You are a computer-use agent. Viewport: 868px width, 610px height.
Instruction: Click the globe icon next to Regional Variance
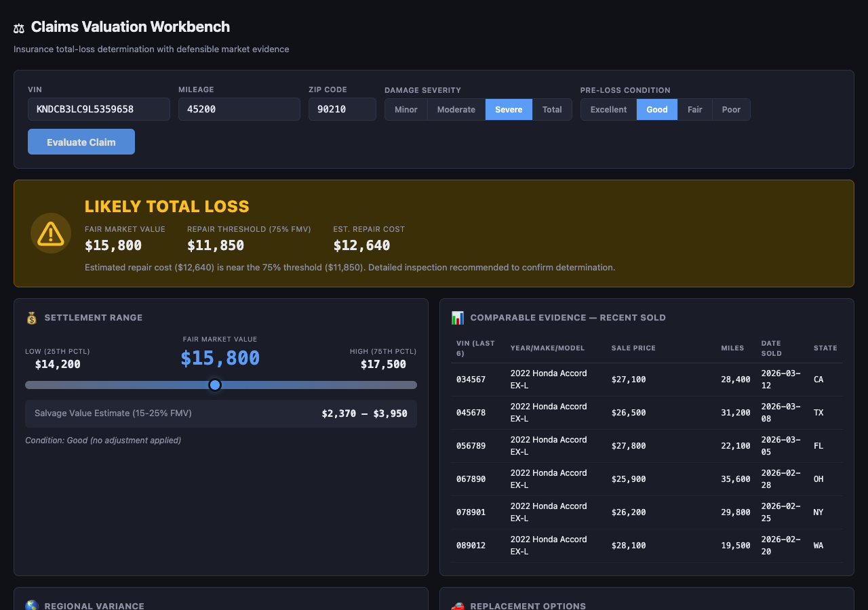pyautogui.click(x=31, y=606)
